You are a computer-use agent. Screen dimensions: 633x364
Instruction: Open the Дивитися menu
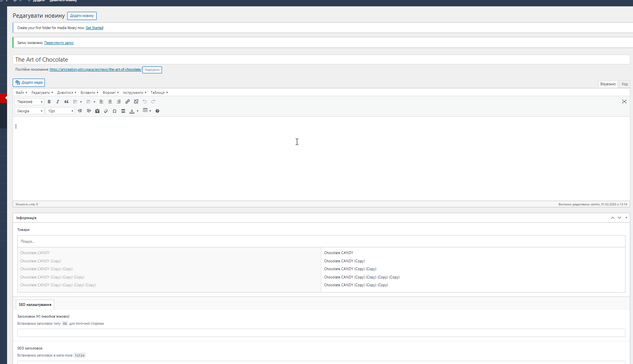66,93
